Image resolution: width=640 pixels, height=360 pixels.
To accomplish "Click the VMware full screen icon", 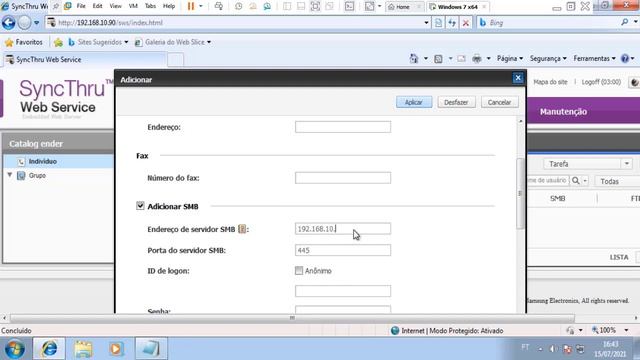I will click(x=315, y=6).
